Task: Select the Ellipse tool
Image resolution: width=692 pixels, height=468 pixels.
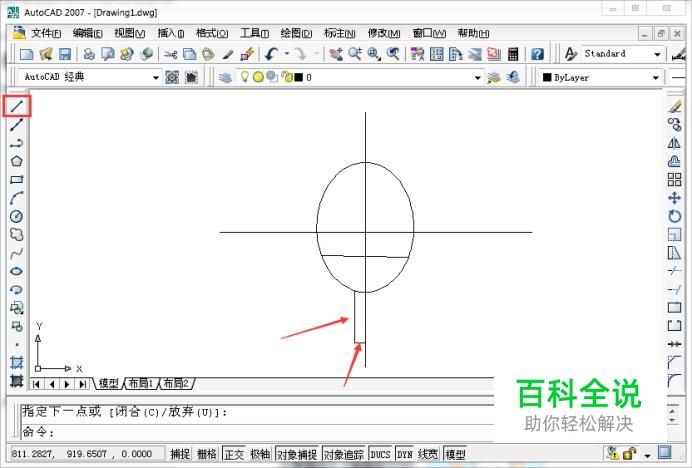Action: [x=17, y=271]
